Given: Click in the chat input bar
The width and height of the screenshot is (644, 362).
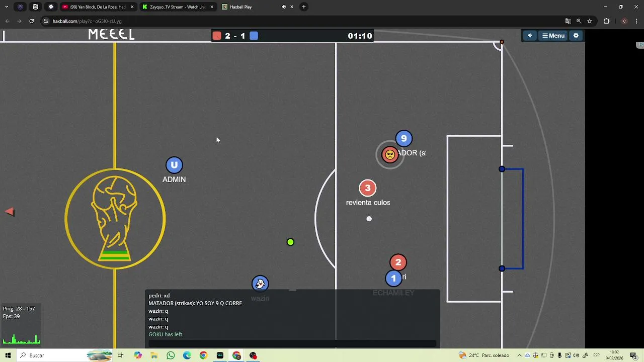Looking at the screenshot, I should 292,344.
